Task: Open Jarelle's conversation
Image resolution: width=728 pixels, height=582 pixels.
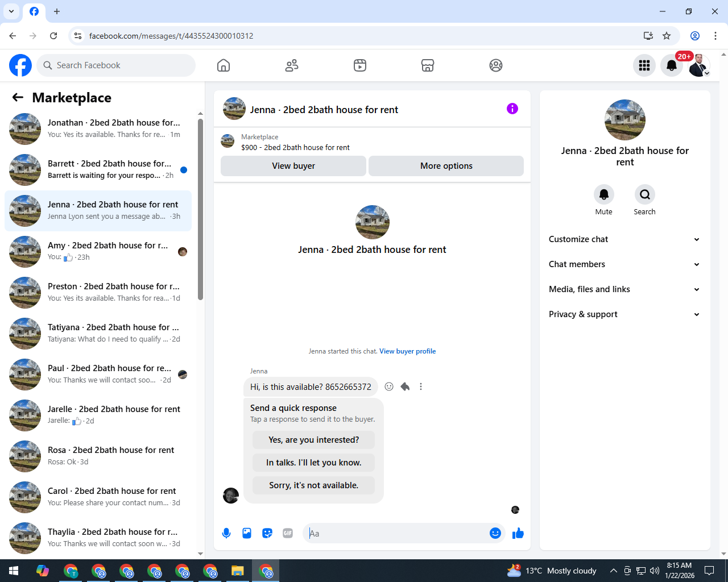Action: [x=98, y=415]
